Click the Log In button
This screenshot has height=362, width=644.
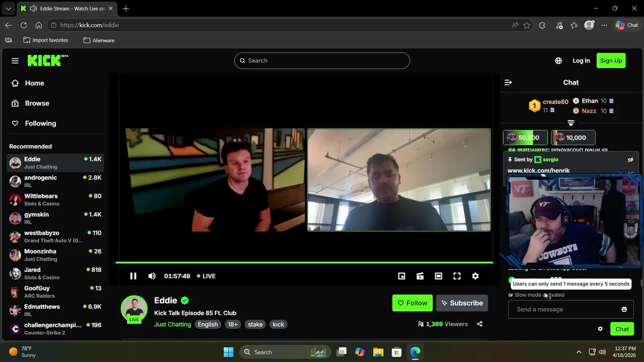pyautogui.click(x=581, y=60)
